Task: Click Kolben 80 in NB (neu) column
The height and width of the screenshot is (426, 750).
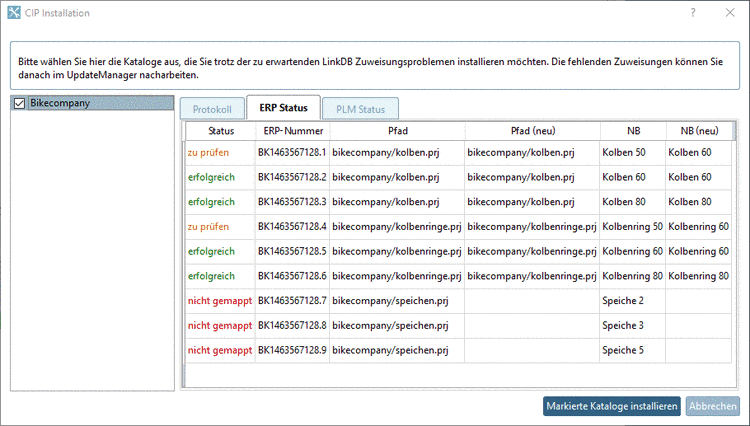Action: [699, 202]
